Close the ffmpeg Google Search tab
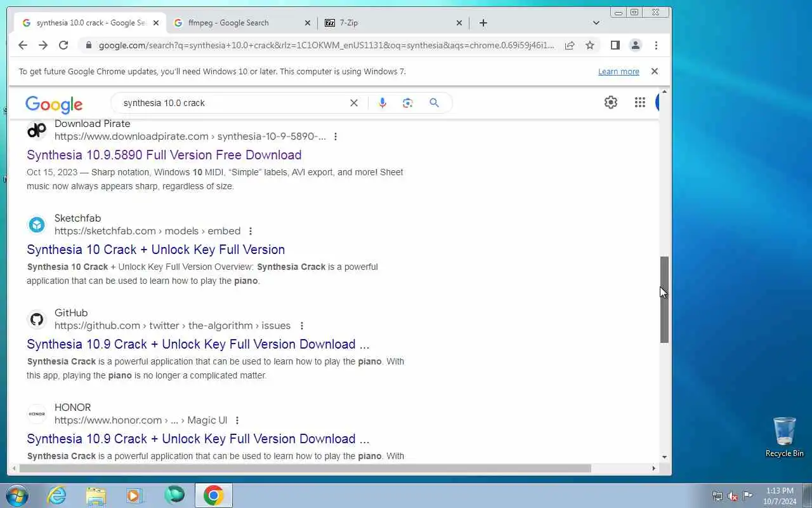812x508 pixels. [308, 23]
